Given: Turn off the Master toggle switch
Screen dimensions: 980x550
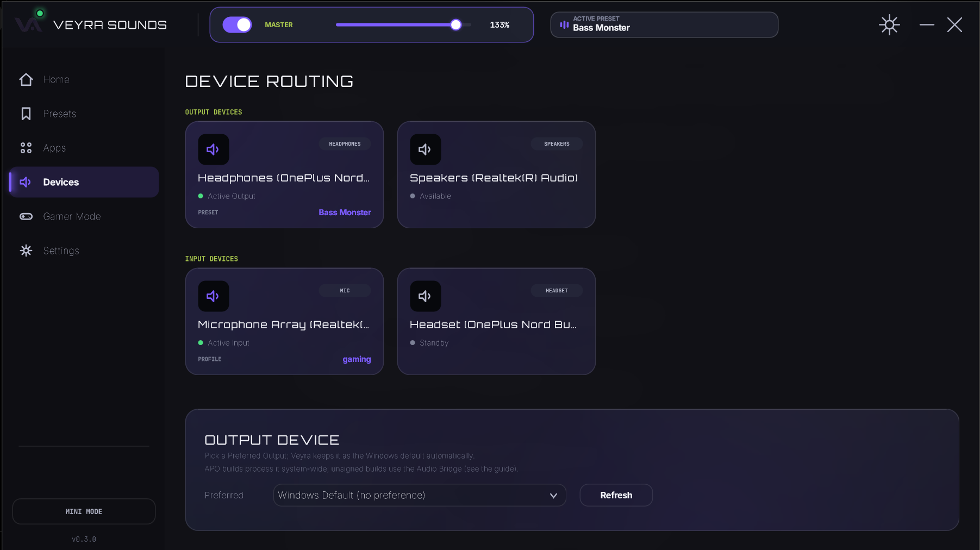Looking at the screenshot, I should pyautogui.click(x=237, y=24).
